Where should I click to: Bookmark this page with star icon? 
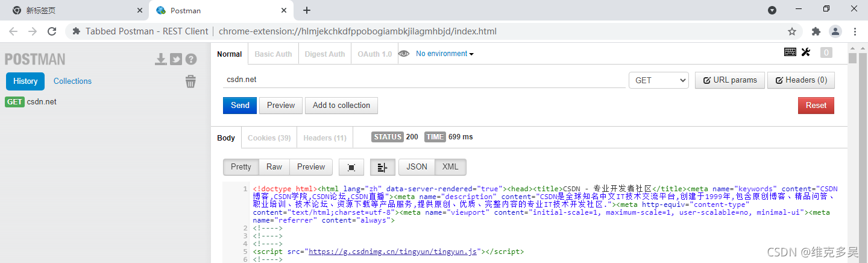792,31
